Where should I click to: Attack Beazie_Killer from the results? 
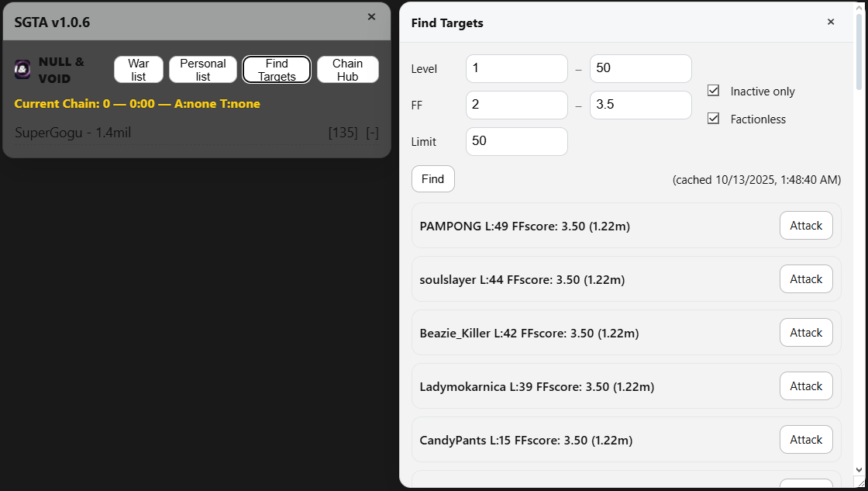point(806,332)
